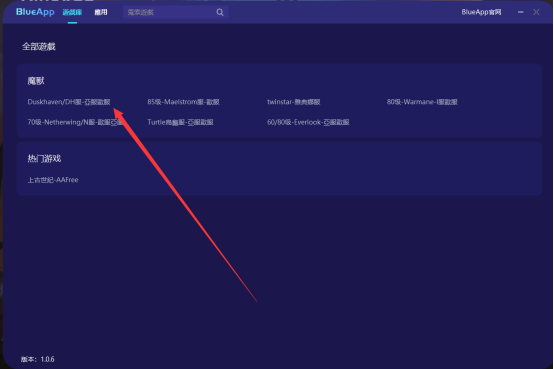Click the BlueApp logo
554x369 pixels.
pos(35,12)
